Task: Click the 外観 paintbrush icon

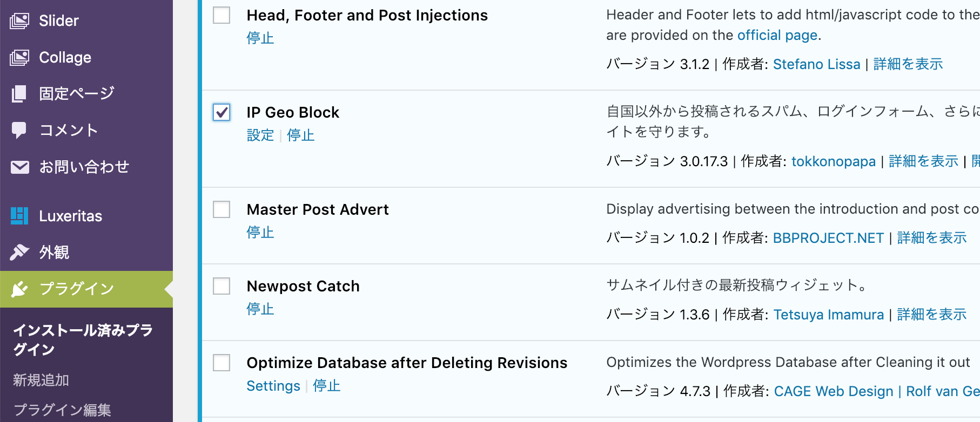Action: 19,252
